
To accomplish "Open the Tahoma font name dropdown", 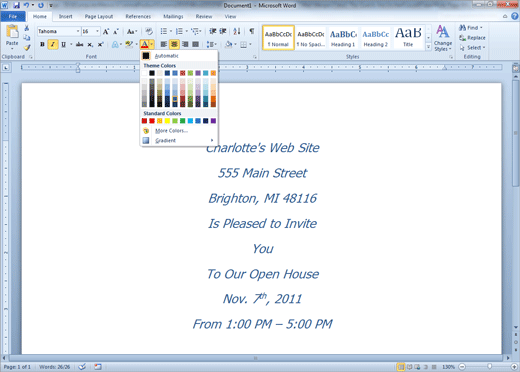I will click(78, 31).
